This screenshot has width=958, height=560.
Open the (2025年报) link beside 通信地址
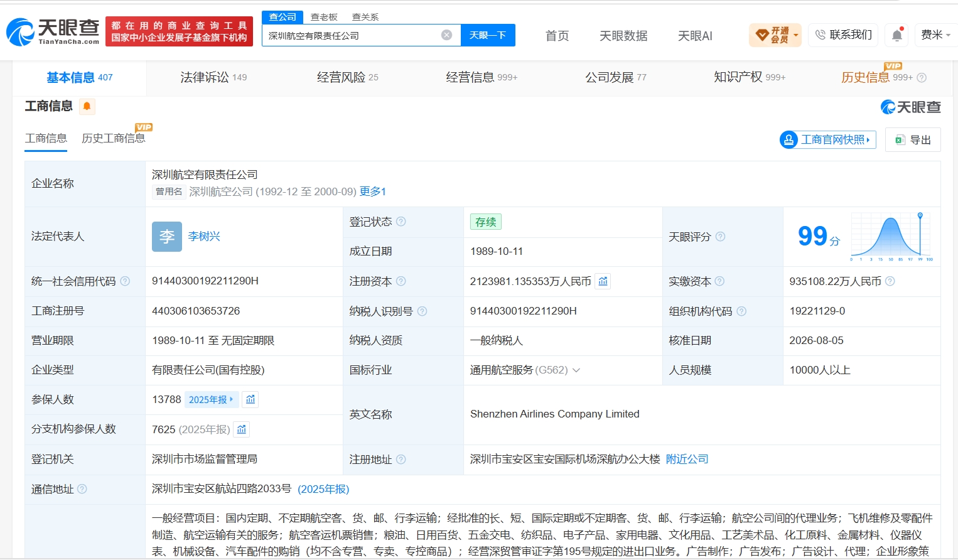click(x=323, y=489)
